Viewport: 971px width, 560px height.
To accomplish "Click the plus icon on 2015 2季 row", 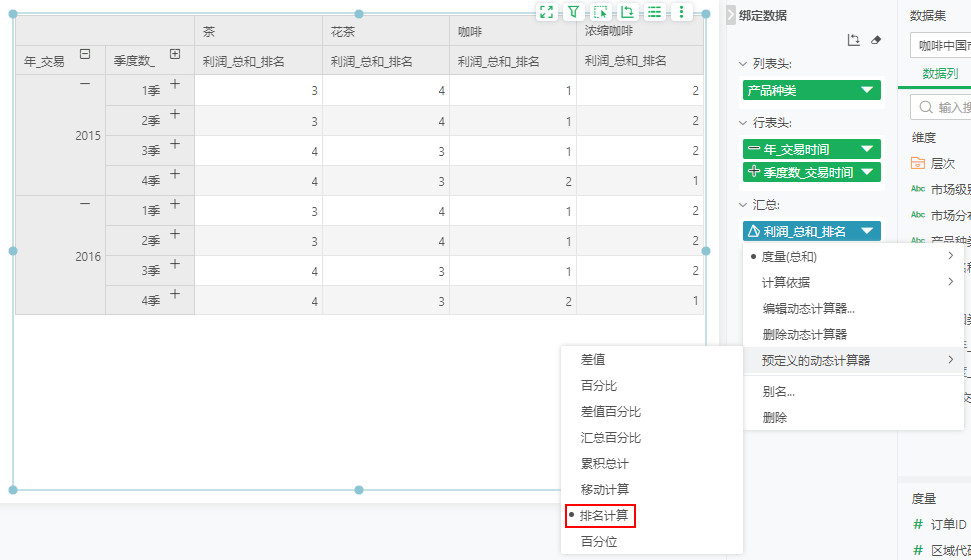I will click(175, 114).
